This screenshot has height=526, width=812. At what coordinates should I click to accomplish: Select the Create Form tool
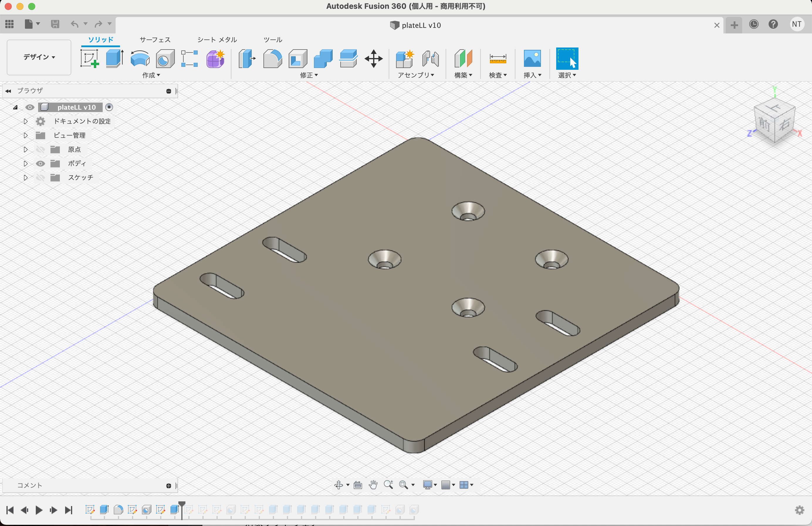point(216,59)
